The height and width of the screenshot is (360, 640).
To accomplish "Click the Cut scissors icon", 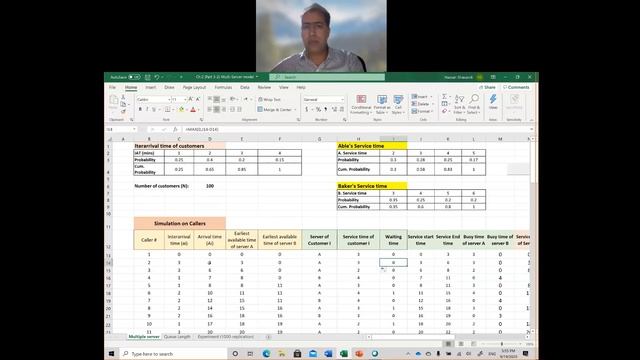I will click(123, 97).
